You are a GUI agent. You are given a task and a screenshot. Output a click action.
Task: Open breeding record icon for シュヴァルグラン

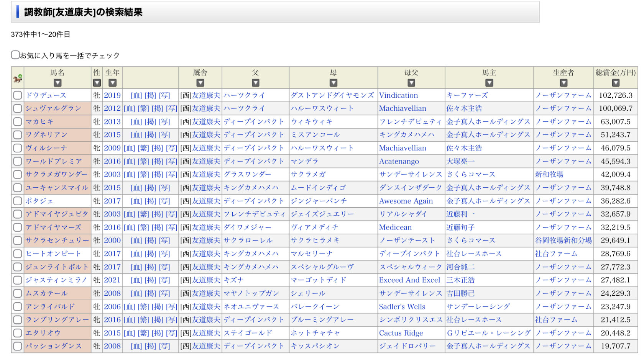pyautogui.click(x=143, y=109)
